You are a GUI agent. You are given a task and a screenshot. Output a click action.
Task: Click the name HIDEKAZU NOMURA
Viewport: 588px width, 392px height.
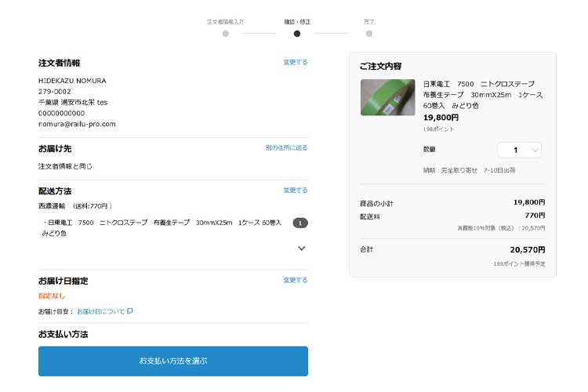[x=72, y=81]
